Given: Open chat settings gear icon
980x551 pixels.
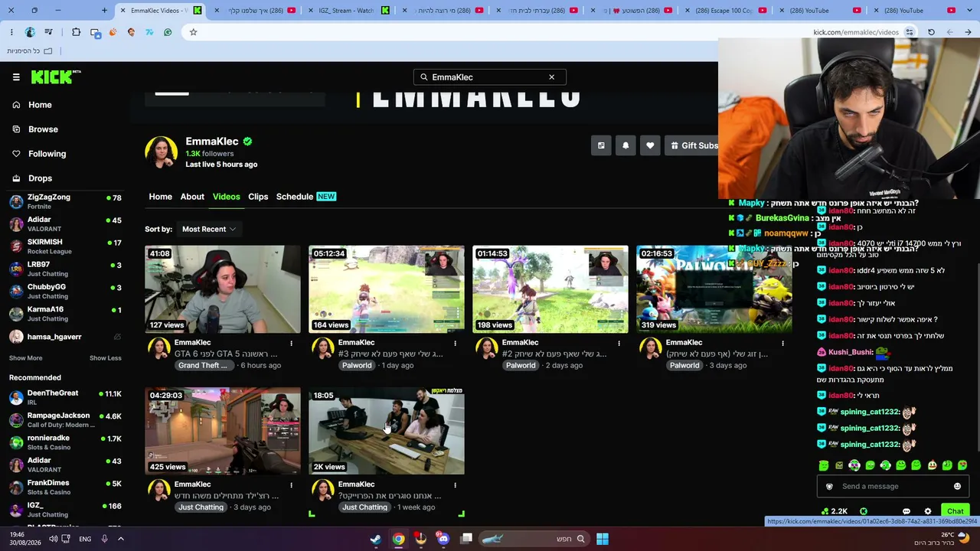Looking at the screenshot, I should point(928,511).
